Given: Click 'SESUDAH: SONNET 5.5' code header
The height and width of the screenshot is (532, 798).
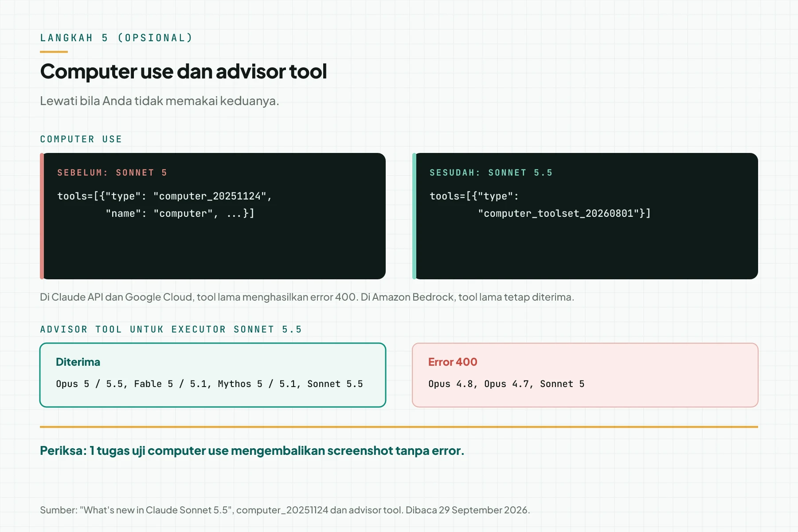Looking at the screenshot, I should pyautogui.click(x=491, y=172).
